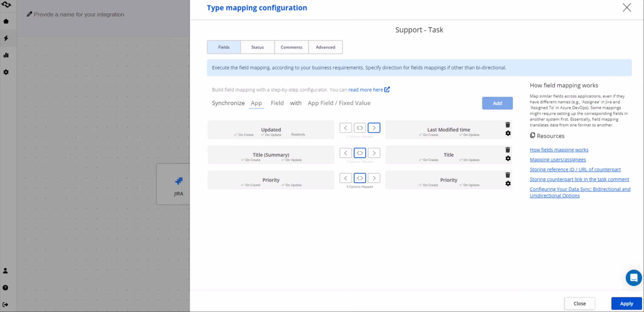Open the help question mark icon
The image size is (644, 312).
5,287
